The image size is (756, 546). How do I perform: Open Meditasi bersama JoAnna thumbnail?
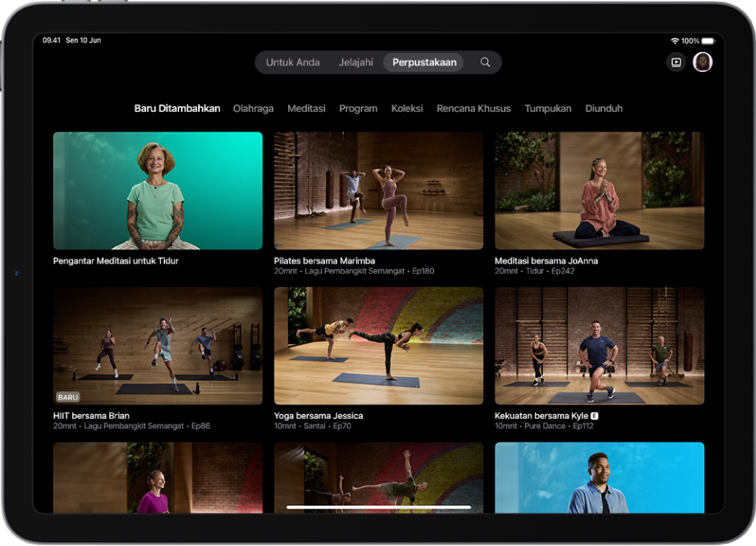pos(599,190)
